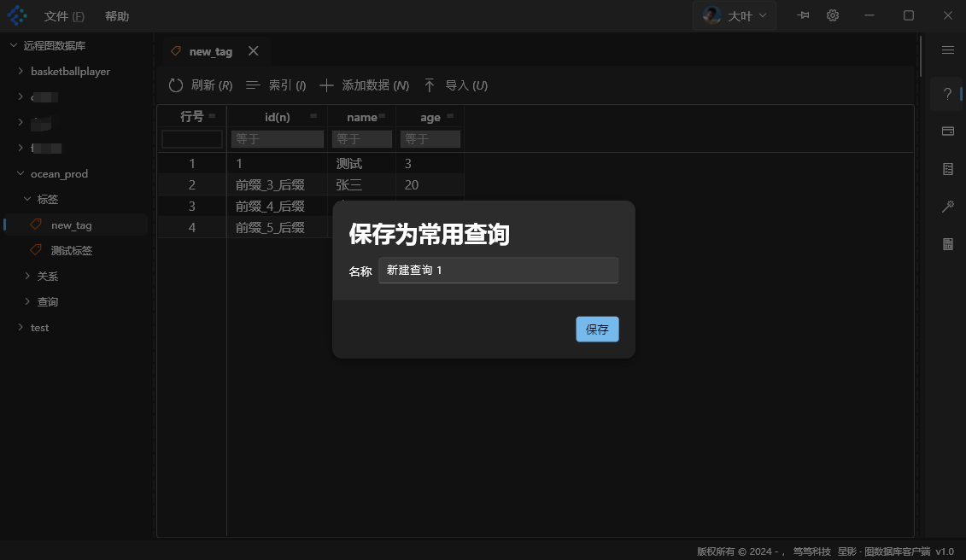
Task: Expand the 关系 tree node
Action: click(x=27, y=276)
